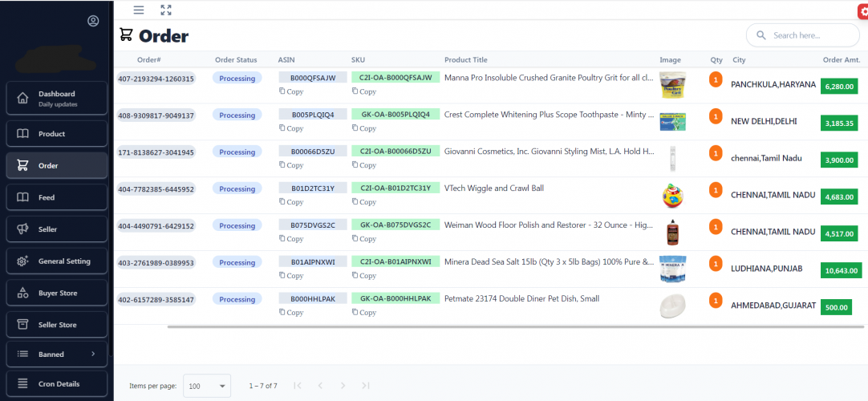The height and width of the screenshot is (401, 868).
Task: Click order amount 500.00
Action: tap(837, 307)
